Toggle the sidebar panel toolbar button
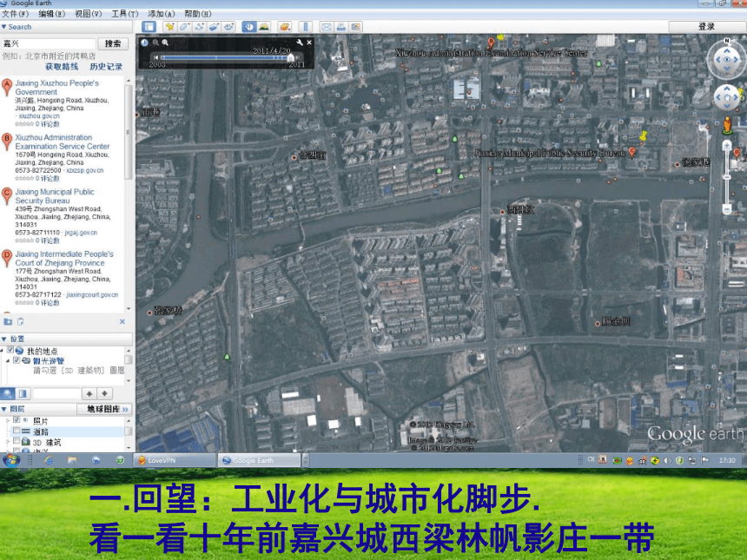The height and width of the screenshot is (560, 747). [x=149, y=27]
